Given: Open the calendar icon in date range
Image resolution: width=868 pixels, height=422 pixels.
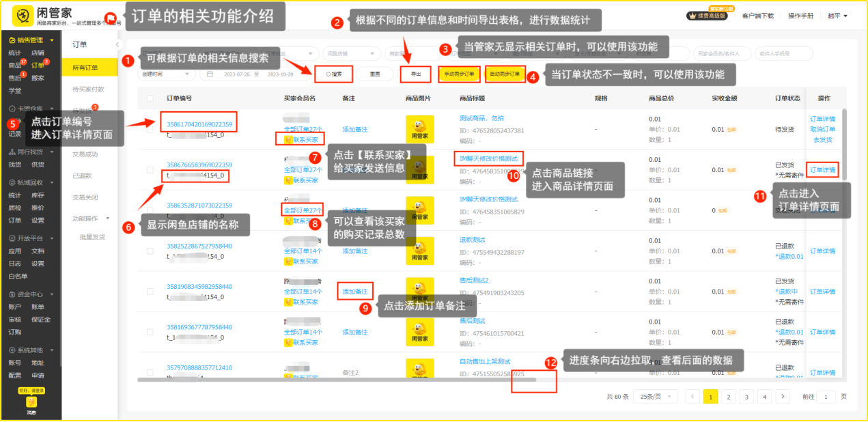Looking at the screenshot, I should coord(210,74).
